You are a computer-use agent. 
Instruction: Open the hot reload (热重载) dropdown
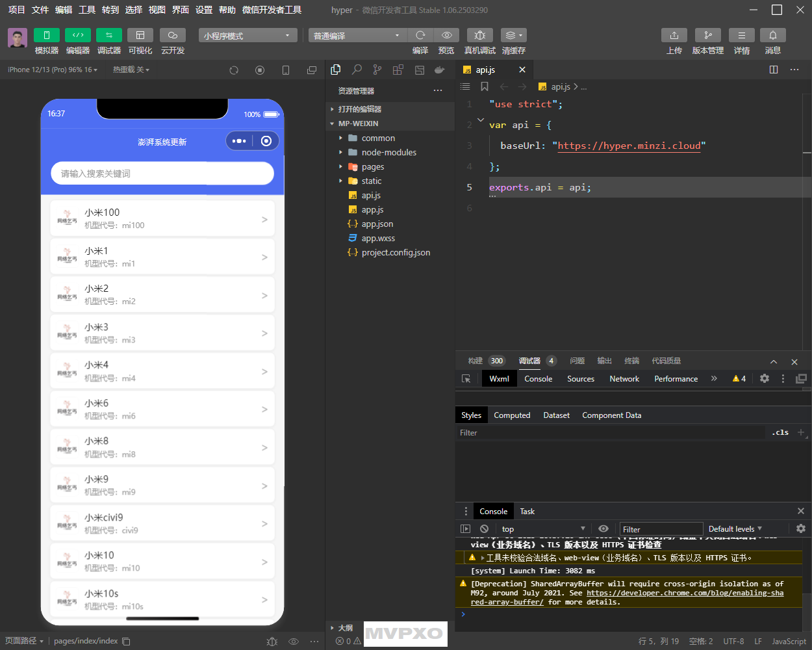coord(131,70)
